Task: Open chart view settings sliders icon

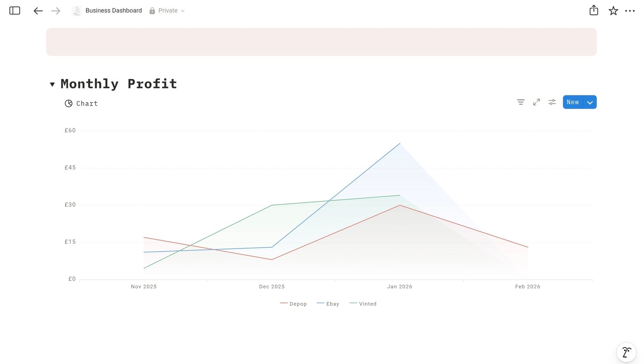Action: [x=552, y=102]
